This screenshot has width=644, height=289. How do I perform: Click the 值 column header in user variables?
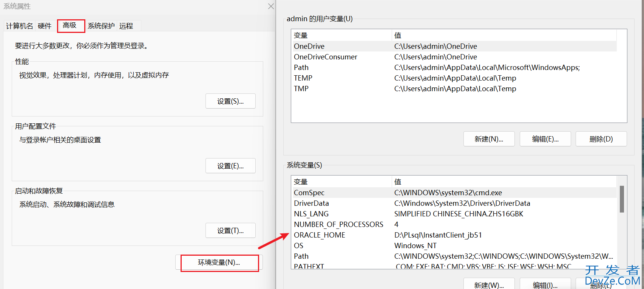[x=504, y=35]
